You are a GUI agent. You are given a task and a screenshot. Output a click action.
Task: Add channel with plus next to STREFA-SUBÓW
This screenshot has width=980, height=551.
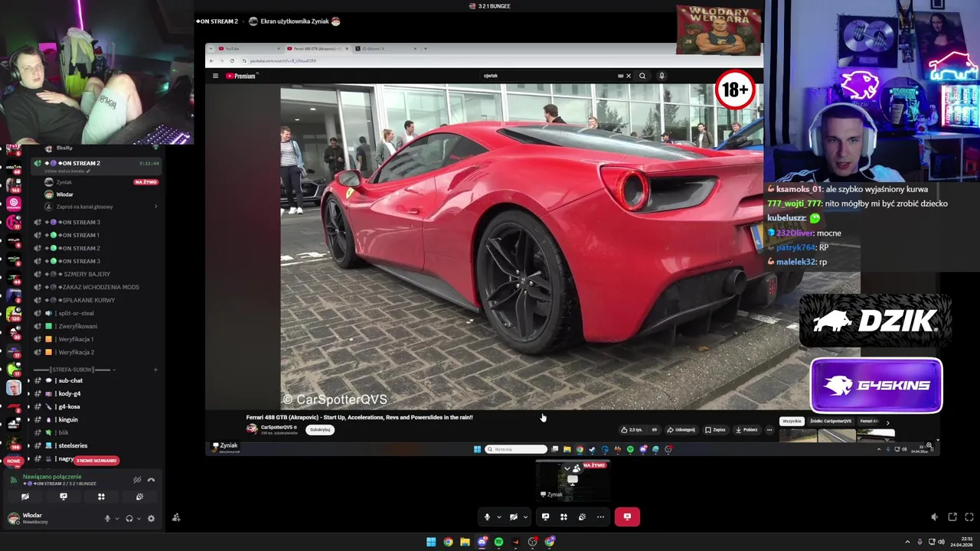[x=155, y=370]
